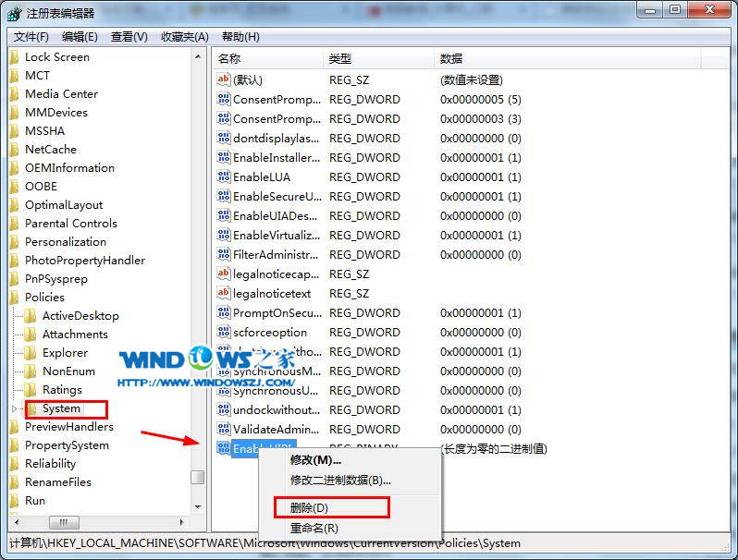Click the ValidateAdmin value icon

[x=223, y=429]
